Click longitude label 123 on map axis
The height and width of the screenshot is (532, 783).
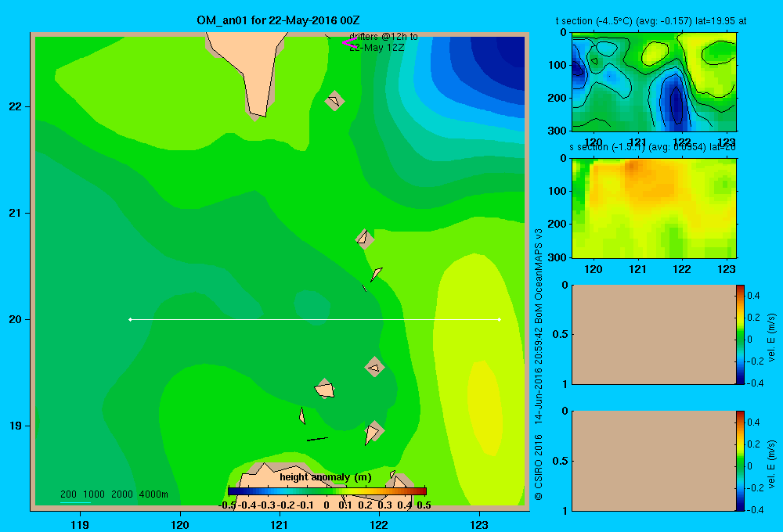479,524
